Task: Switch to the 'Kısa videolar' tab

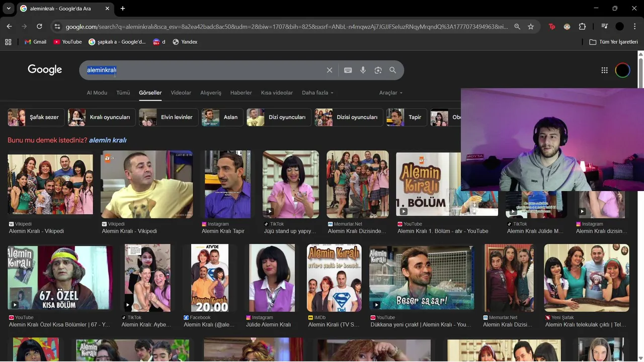Action: click(277, 93)
